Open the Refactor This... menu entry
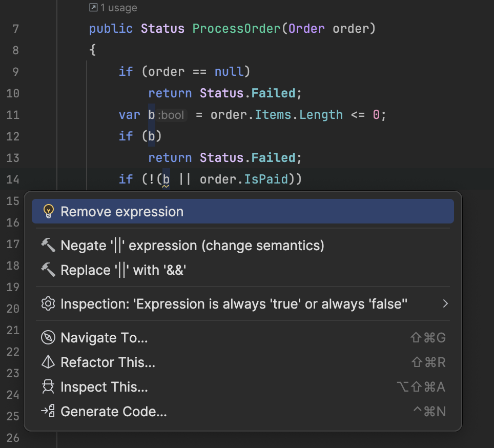494x448 pixels. (x=108, y=362)
